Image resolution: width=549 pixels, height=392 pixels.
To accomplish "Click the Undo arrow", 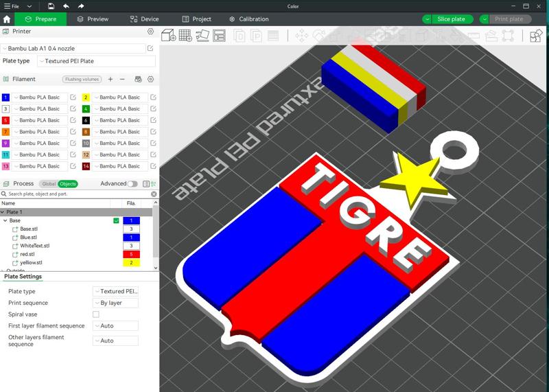I will [x=66, y=6].
